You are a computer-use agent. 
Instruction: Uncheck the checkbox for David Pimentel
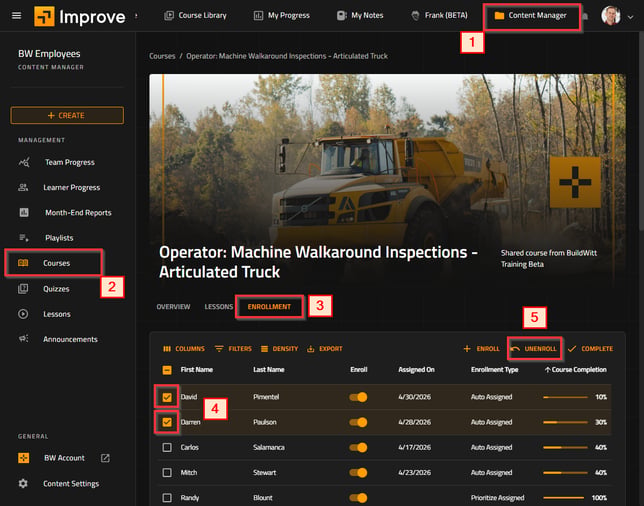(x=167, y=397)
